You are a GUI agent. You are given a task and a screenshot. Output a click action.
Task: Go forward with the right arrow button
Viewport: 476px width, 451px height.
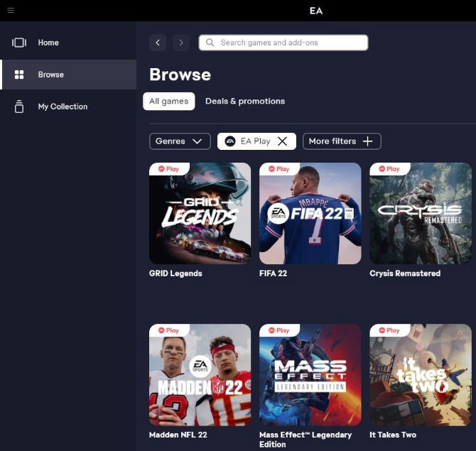point(181,43)
